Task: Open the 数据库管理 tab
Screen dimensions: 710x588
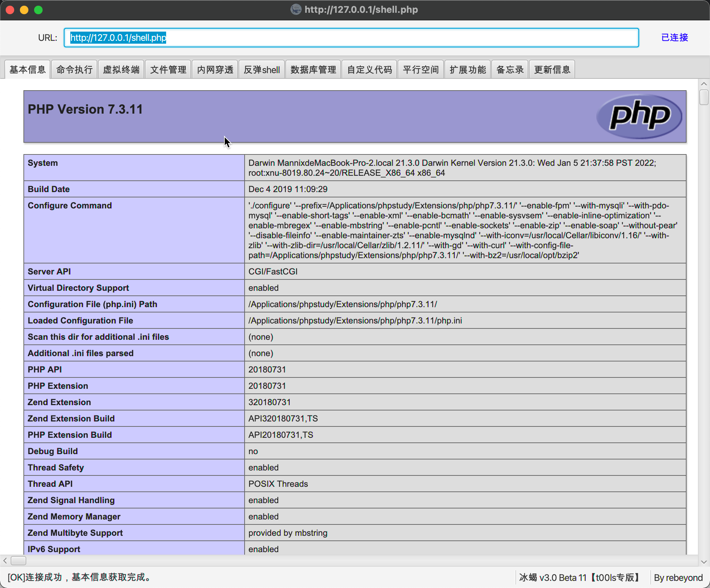Action: (313, 69)
